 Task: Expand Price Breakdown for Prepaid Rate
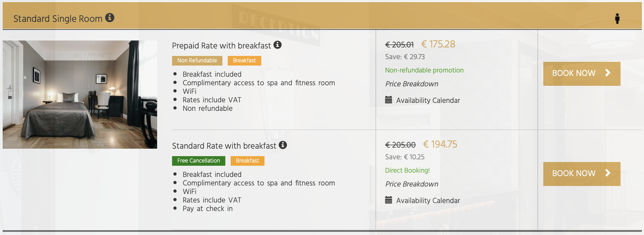coord(412,84)
